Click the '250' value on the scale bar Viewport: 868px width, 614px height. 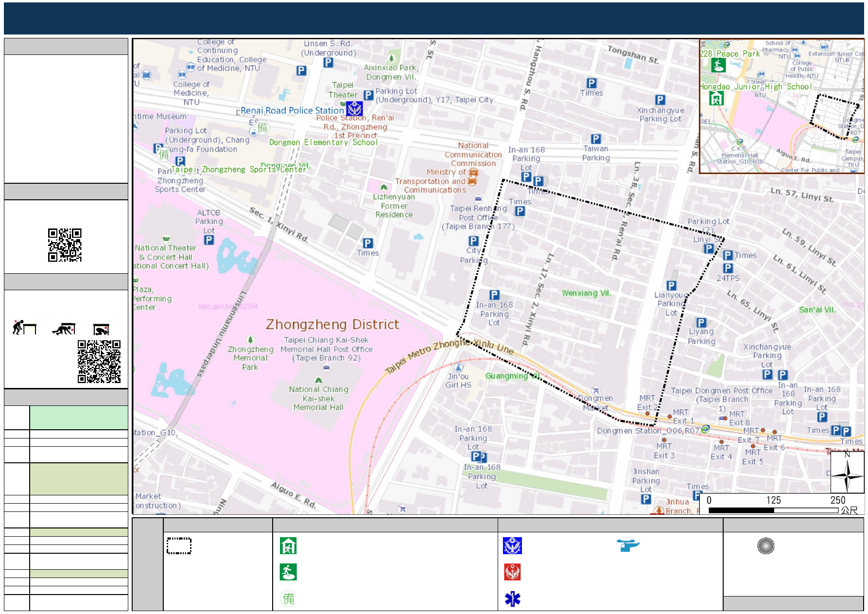(x=837, y=500)
